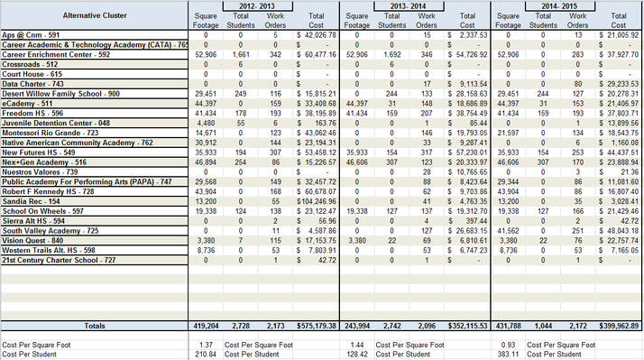
Task: Select the Alternative Cluster header cell
Action: (x=95, y=15)
